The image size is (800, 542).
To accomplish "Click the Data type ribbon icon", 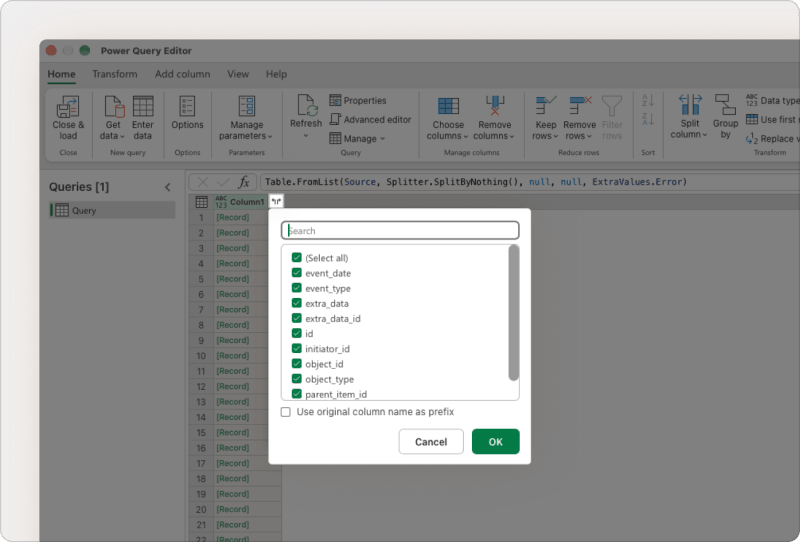I will click(752, 100).
